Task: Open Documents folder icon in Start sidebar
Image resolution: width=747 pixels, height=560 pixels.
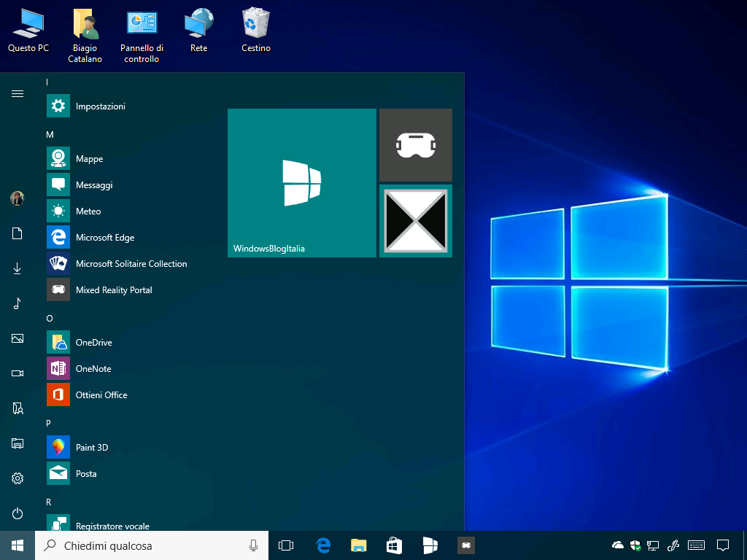Action: [x=18, y=233]
